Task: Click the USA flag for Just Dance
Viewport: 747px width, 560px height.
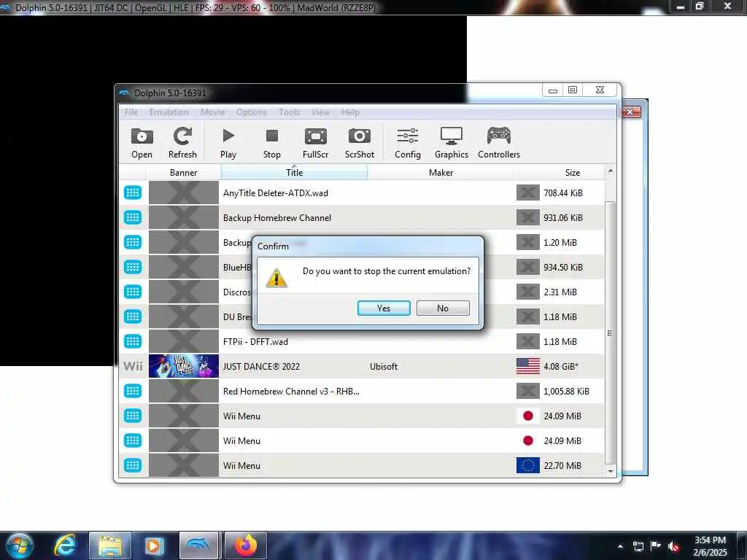Action: [528, 366]
